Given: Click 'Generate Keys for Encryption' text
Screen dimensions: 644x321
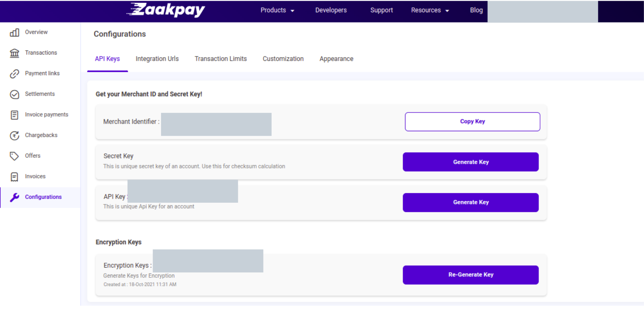Looking at the screenshot, I should pyautogui.click(x=139, y=276).
